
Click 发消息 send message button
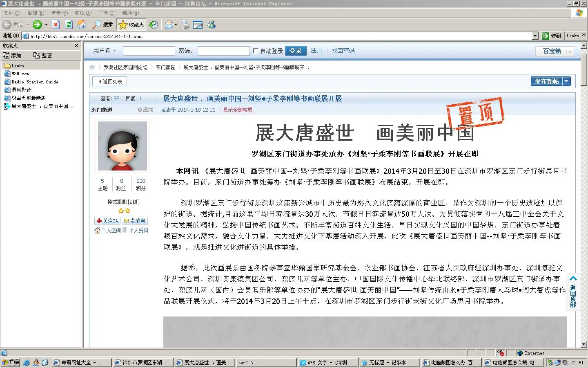(x=135, y=221)
